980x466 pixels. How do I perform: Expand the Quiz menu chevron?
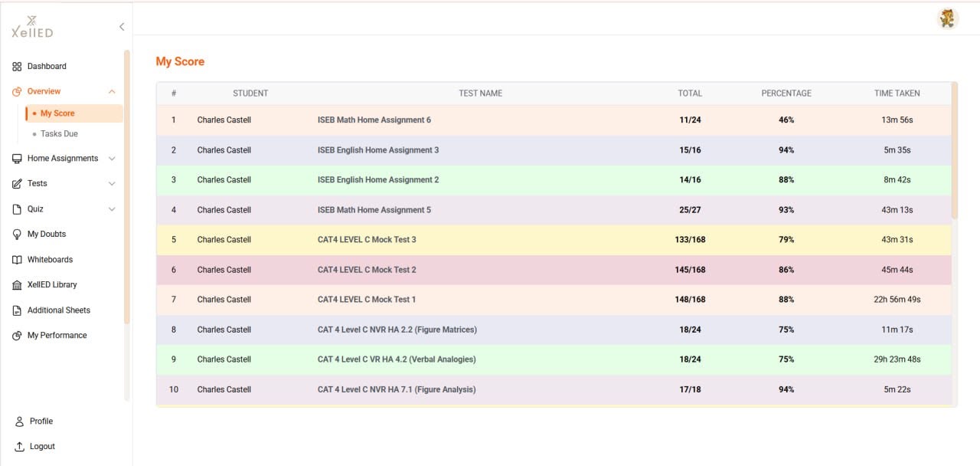[112, 209]
